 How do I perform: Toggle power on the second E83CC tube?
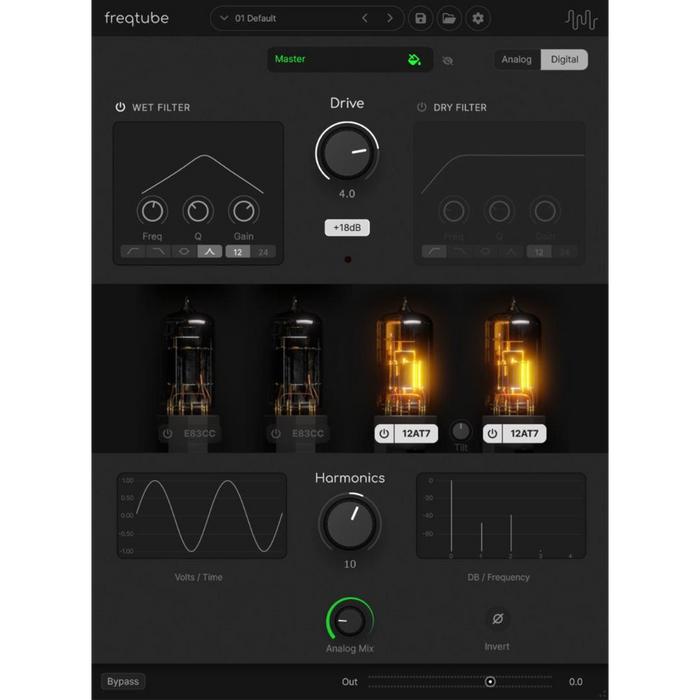point(276,433)
